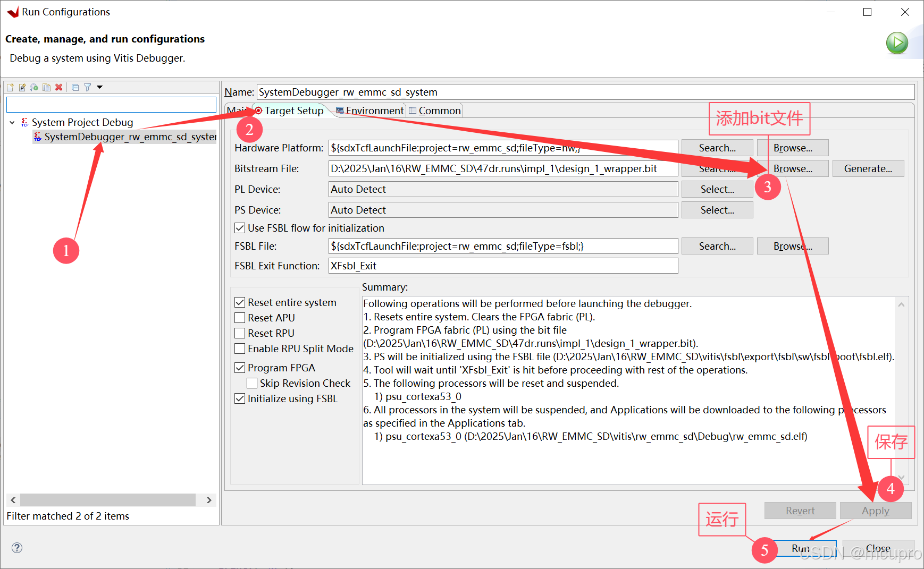
Task: Click the FSBL Exit Function field
Action: (503, 266)
